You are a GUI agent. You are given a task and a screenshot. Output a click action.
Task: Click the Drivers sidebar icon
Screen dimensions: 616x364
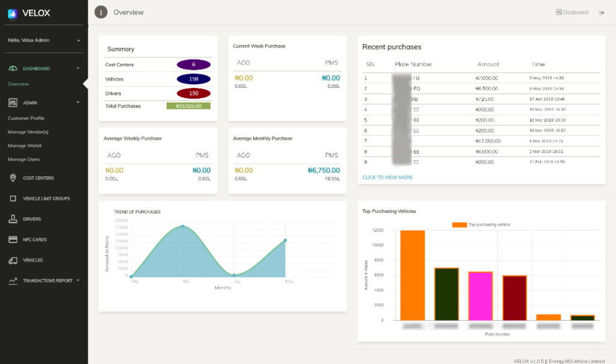(x=13, y=219)
